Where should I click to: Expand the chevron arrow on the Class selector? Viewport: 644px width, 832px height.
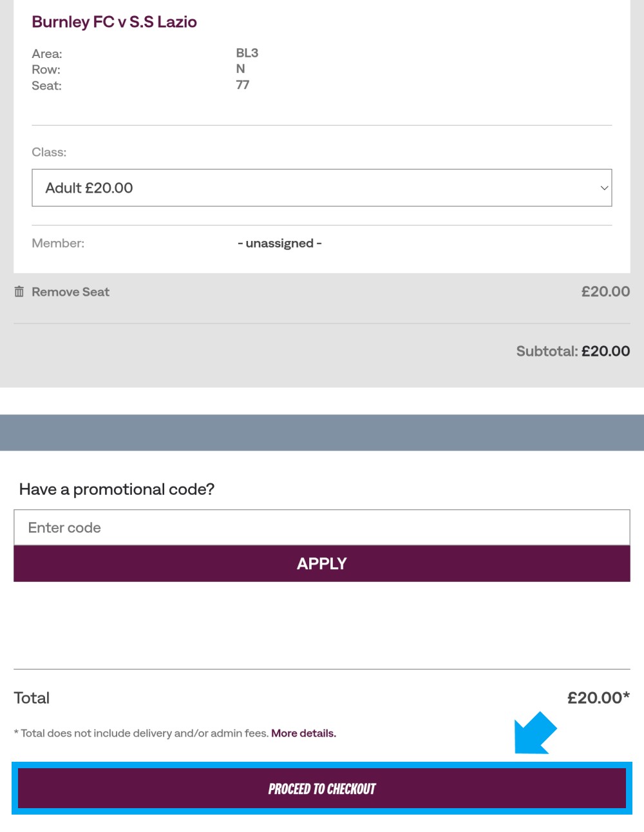coord(604,188)
